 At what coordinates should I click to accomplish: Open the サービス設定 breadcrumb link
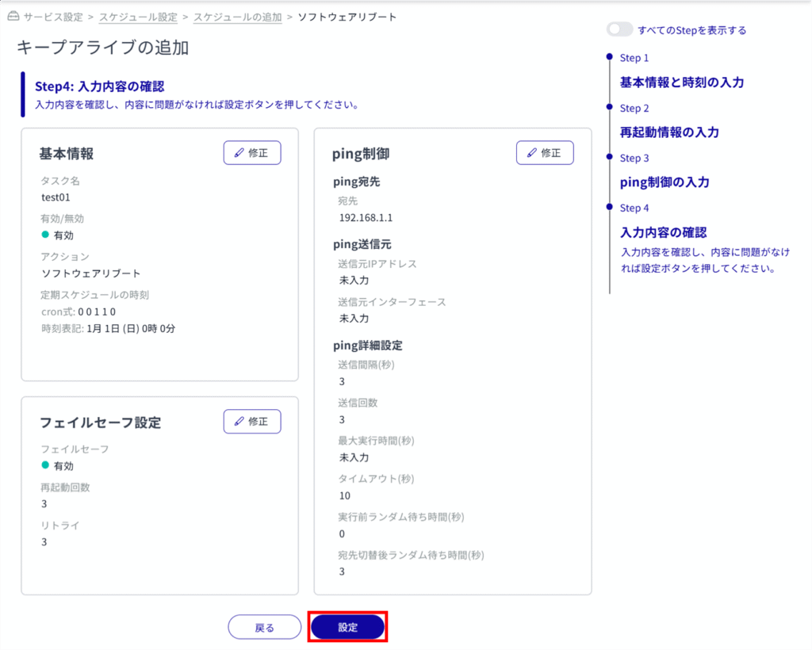click(52, 17)
